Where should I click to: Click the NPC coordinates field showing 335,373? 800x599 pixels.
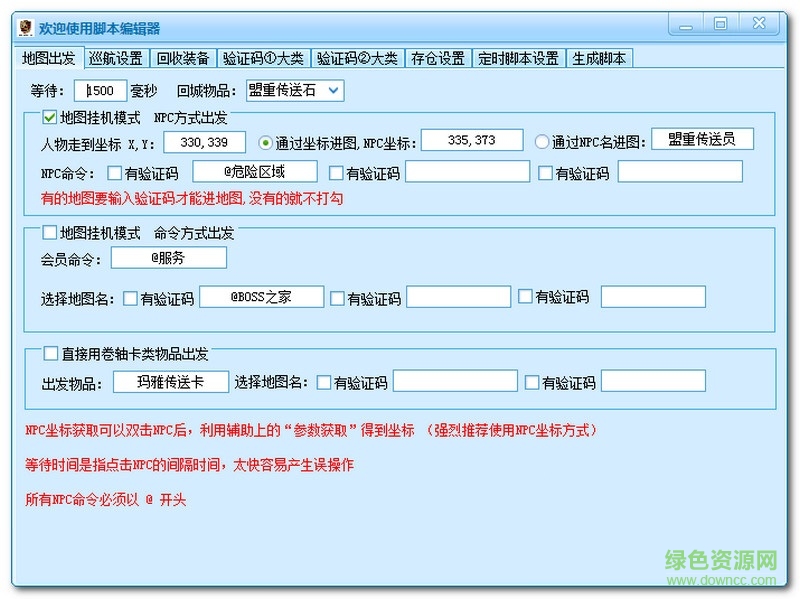474,139
